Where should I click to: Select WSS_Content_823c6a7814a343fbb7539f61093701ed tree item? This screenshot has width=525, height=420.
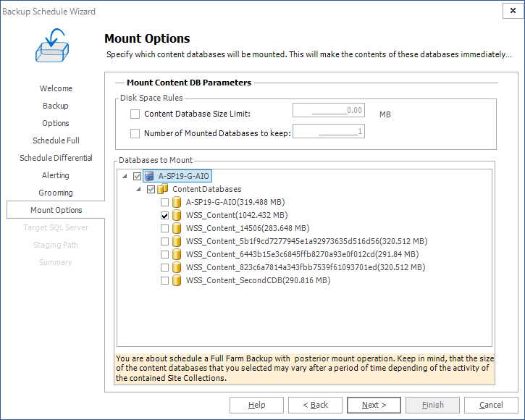tap(305, 267)
